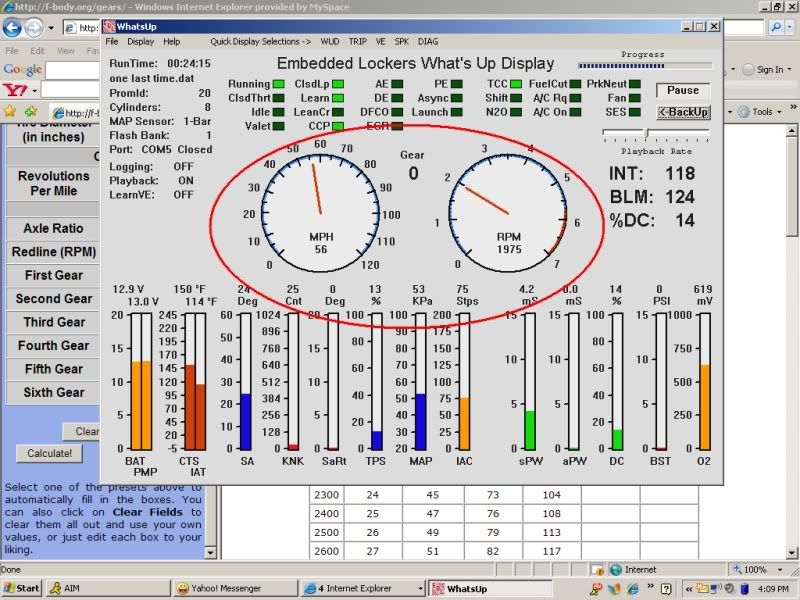The height and width of the screenshot is (600, 800).
Task: Pause the WhatsUp playback
Action: [683, 90]
